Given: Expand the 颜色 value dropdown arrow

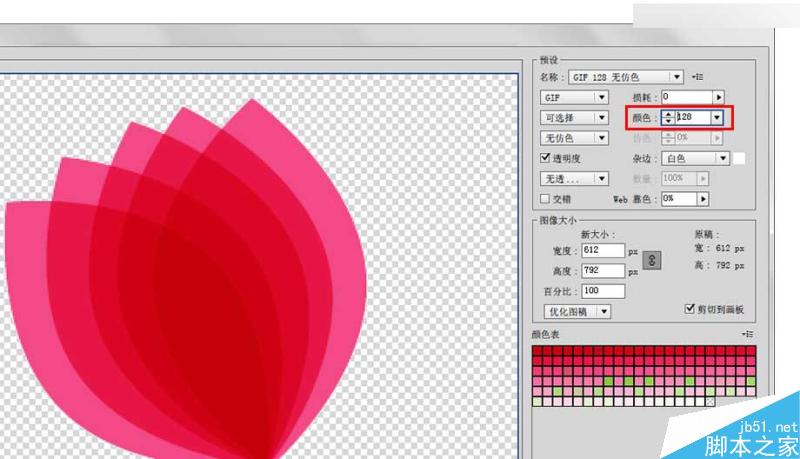Looking at the screenshot, I should [717, 118].
